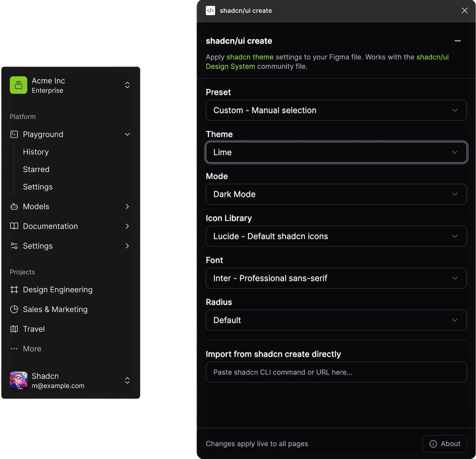
Task: Click the Playground terminal icon
Action: click(x=14, y=134)
